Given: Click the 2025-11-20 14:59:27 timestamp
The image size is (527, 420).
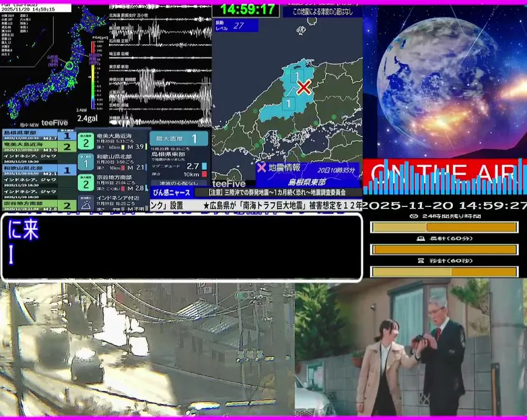Looking at the screenshot, I should tap(445, 205).
